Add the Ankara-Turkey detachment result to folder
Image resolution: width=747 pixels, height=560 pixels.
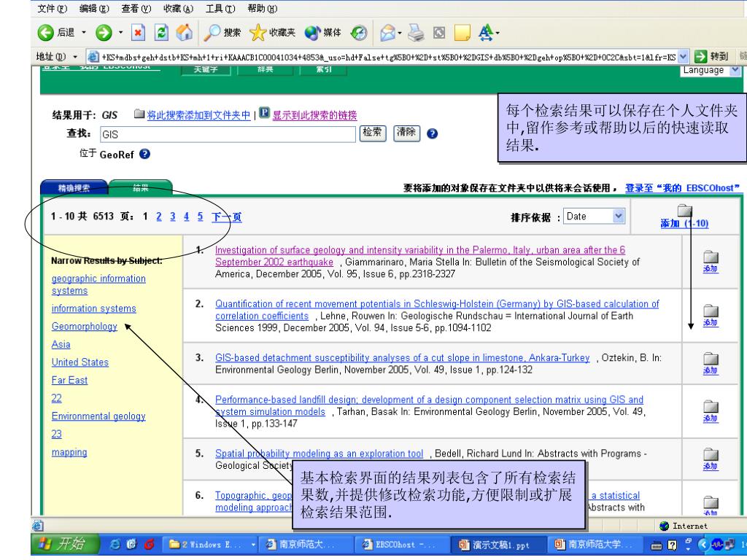coord(711,364)
